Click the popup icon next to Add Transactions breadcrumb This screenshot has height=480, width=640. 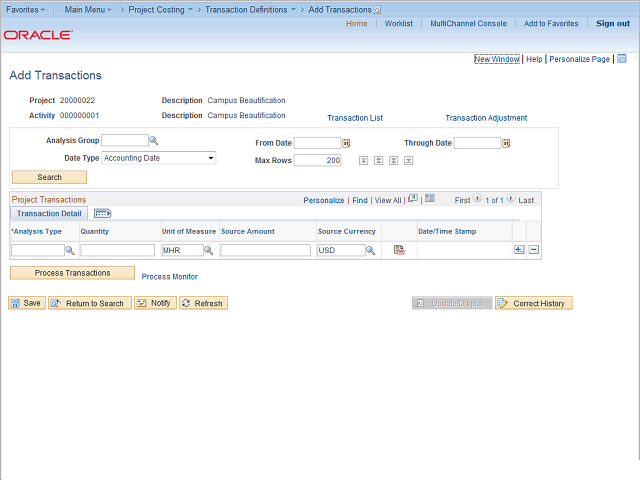[378, 10]
